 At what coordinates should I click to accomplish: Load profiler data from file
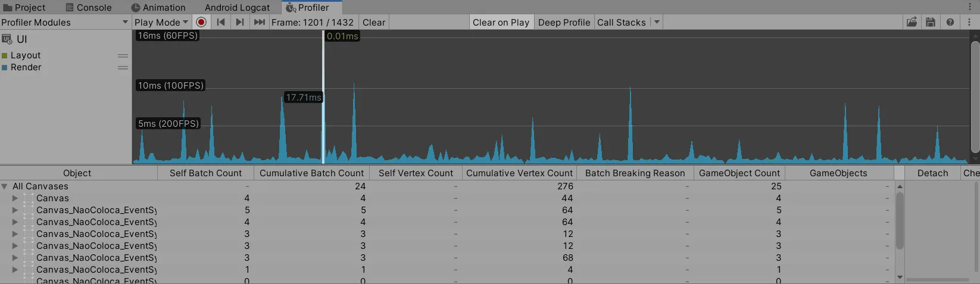coord(912,22)
